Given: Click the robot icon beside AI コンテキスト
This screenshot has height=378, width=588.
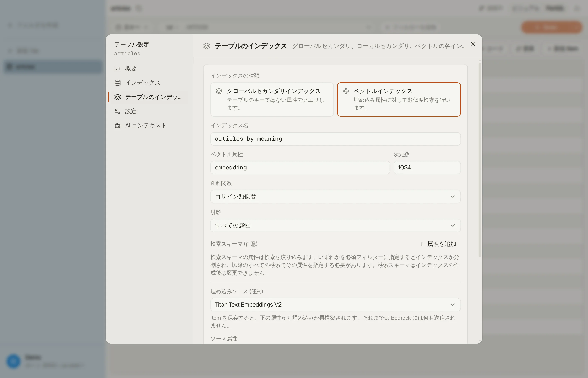Looking at the screenshot, I should pos(118,125).
